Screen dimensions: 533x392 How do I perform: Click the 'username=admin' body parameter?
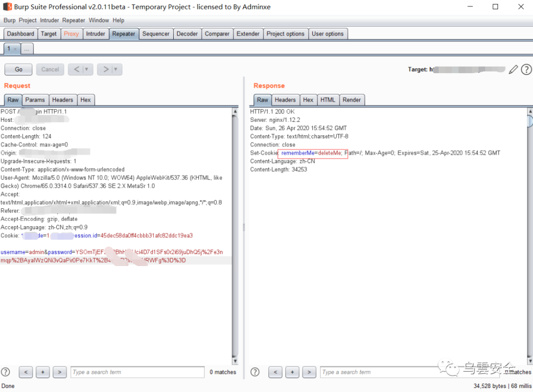click(x=22, y=252)
